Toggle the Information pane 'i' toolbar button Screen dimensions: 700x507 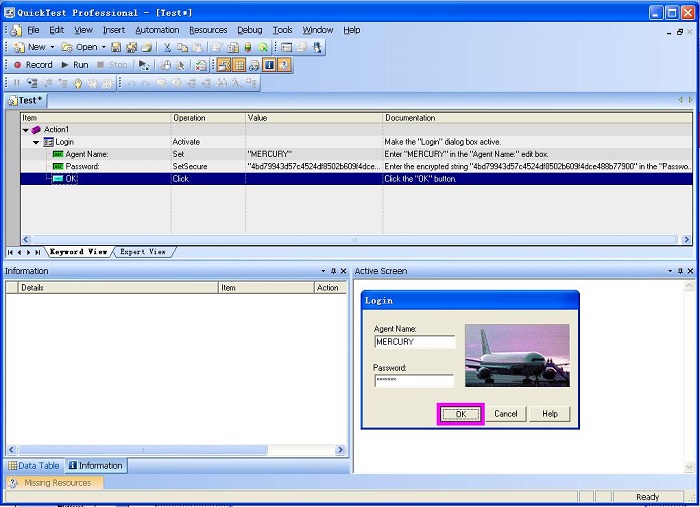(x=269, y=65)
